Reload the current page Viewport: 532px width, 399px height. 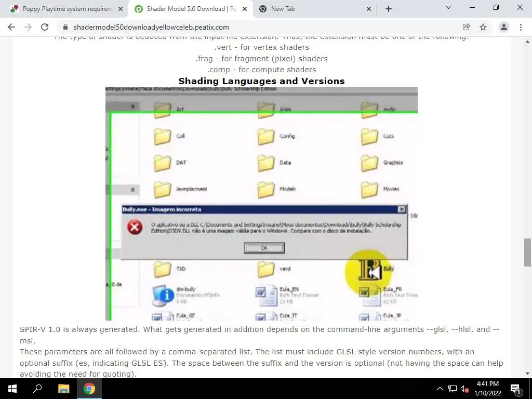click(45, 27)
